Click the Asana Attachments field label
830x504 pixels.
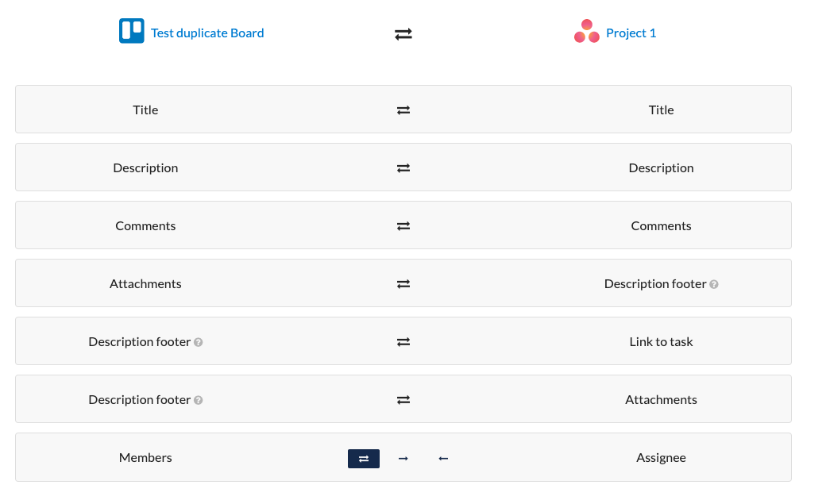[x=661, y=400]
